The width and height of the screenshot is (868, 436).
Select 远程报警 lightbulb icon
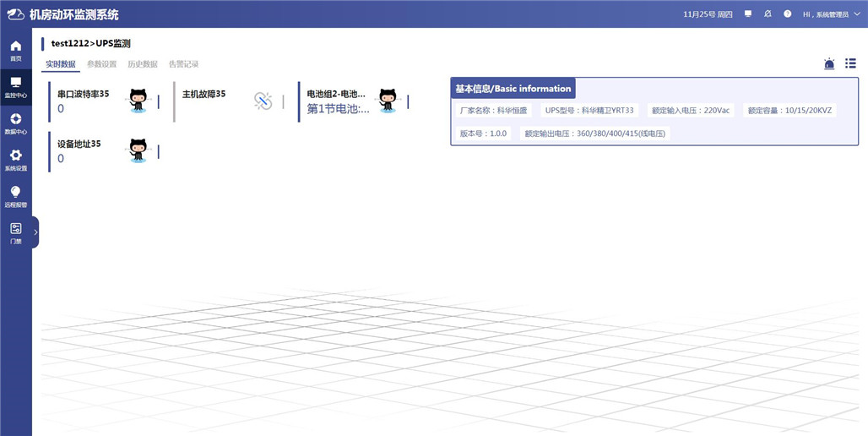point(15,196)
